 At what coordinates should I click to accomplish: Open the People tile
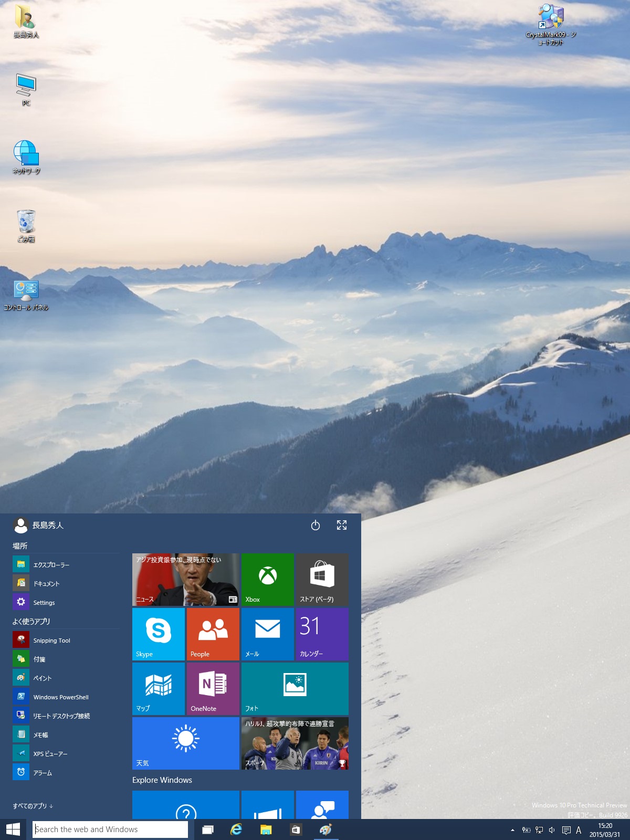pos(213,634)
